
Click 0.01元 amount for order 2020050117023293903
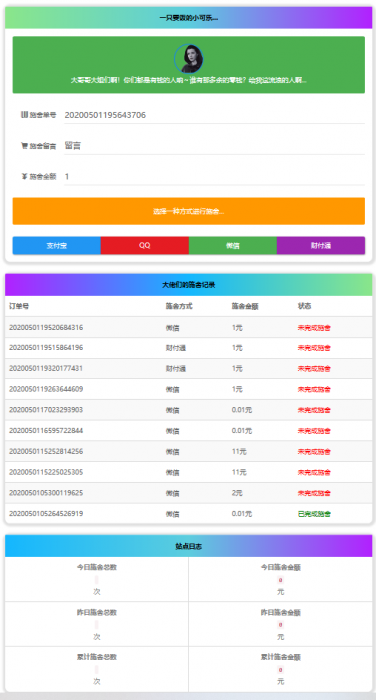(242, 410)
